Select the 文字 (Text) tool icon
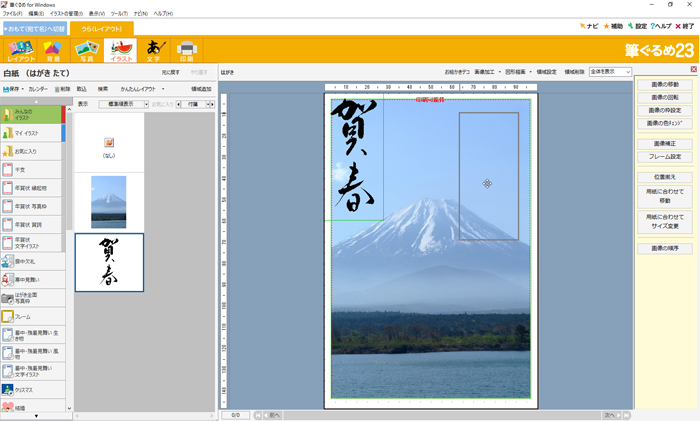Screen dimensions: 700x421 [x=153, y=51]
